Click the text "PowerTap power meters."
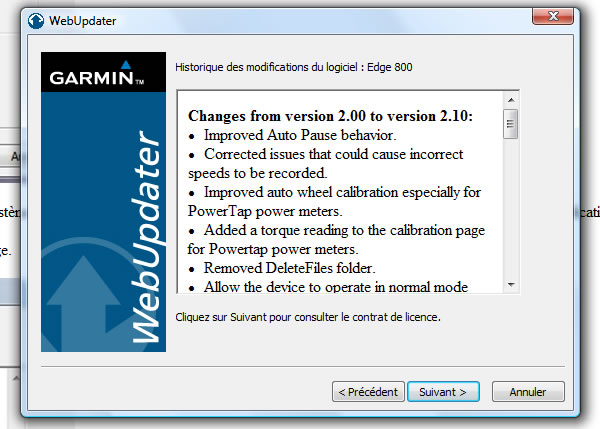The width and height of the screenshot is (600, 429). (265, 211)
